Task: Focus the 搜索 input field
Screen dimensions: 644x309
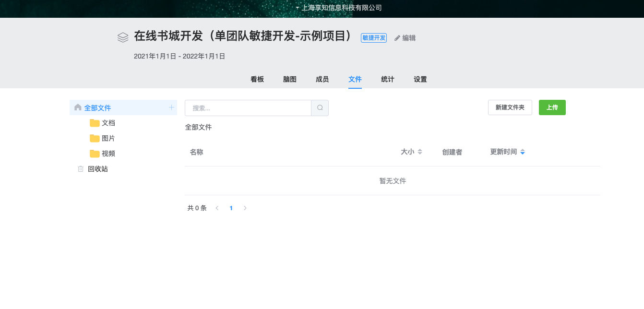Action: click(x=248, y=108)
